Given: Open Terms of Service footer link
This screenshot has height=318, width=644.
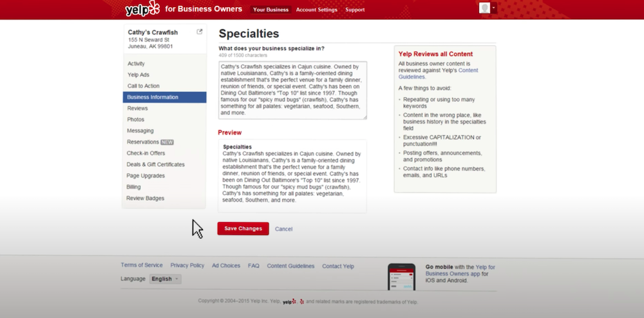Looking at the screenshot, I should 142,265.
